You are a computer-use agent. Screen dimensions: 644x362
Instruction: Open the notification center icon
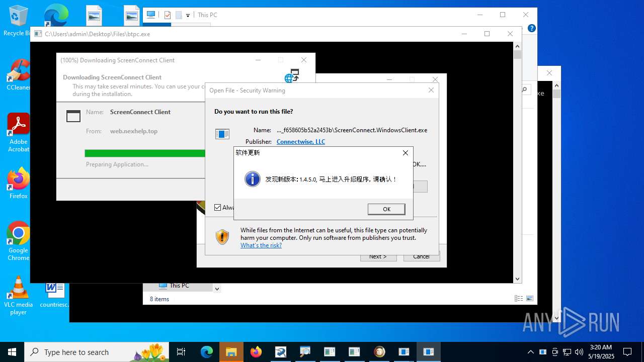point(627,352)
